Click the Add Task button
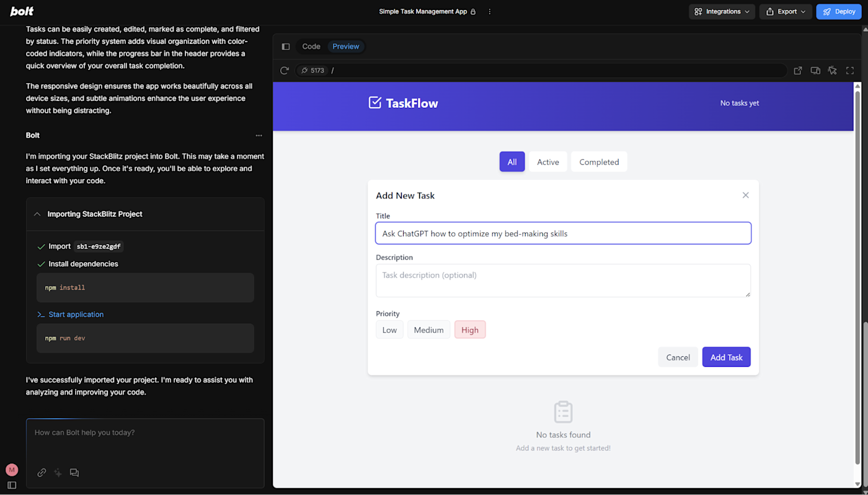Viewport: 868px width, 495px height. coord(727,357)
